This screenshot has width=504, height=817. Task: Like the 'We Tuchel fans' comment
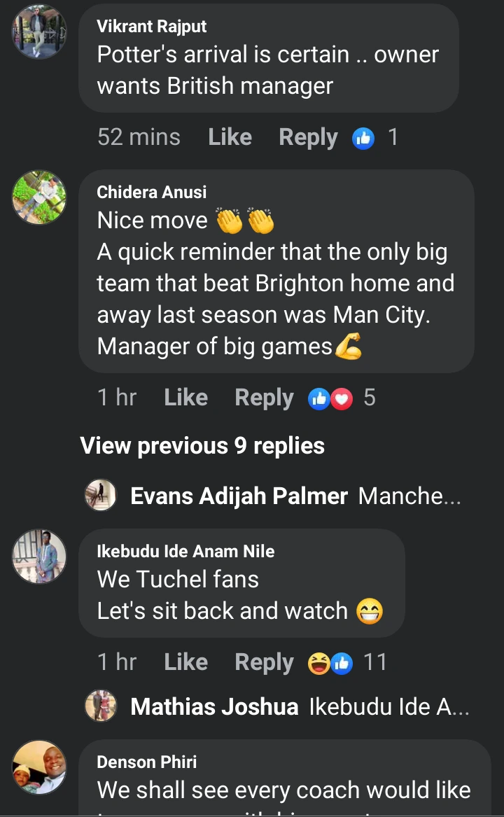point(185,662)
